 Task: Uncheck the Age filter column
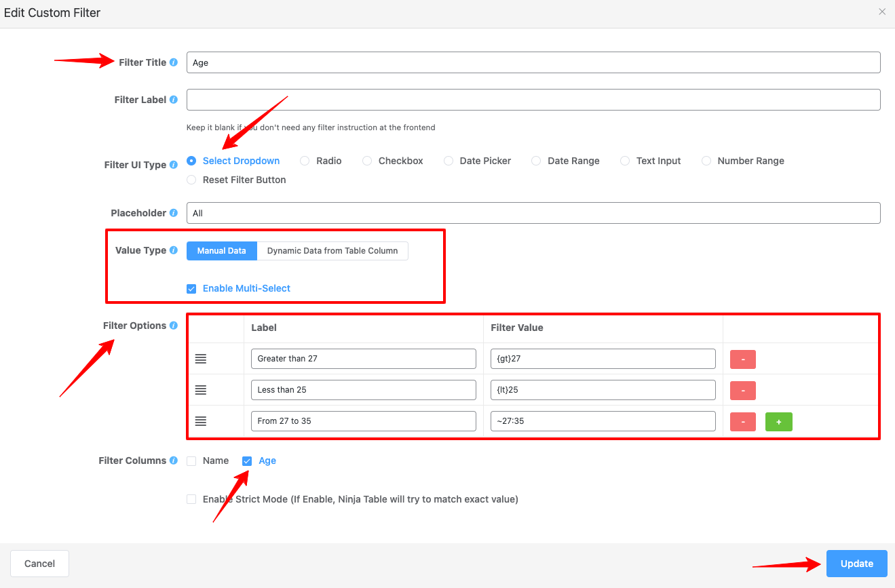247,460
